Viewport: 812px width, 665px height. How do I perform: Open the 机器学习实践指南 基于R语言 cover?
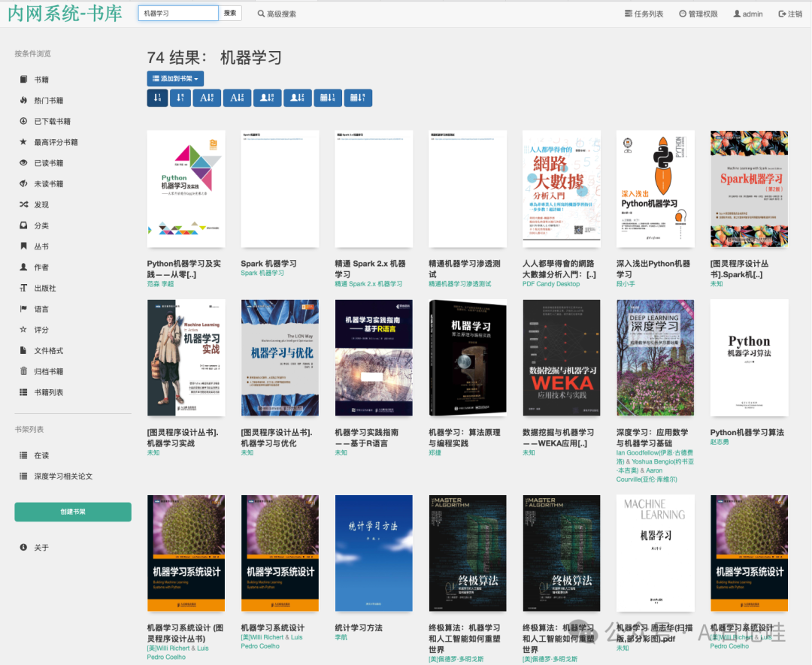click(x=374, y=358)
